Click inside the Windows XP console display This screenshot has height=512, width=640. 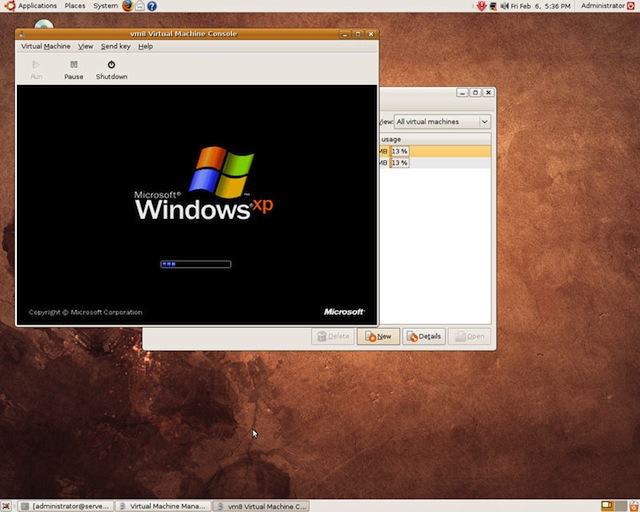[197, 205]
